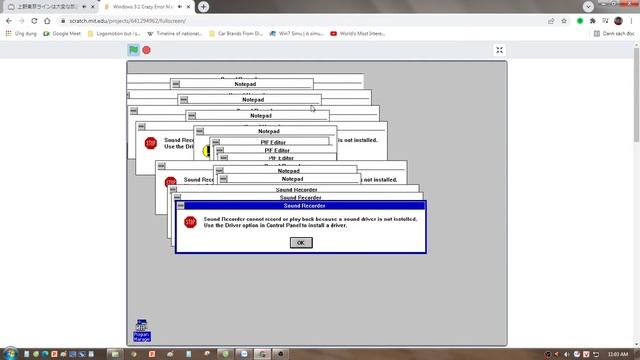
Task: Open the Logomotion bookmark
Action: 114,33
